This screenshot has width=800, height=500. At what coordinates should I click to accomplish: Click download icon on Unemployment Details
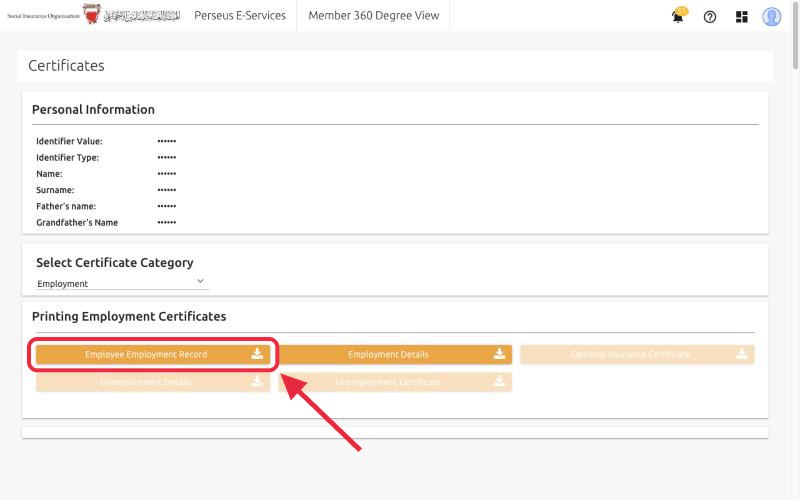(257, 381)
